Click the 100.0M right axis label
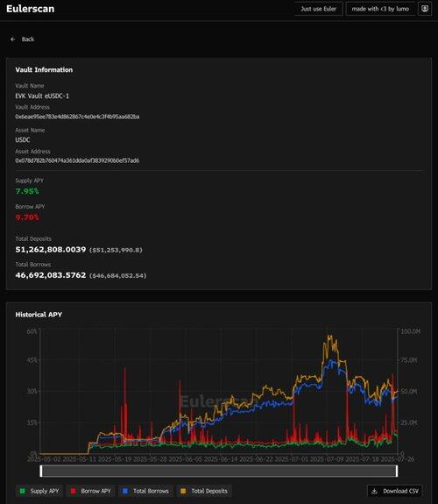438x504 pixels. coord(410,331)
